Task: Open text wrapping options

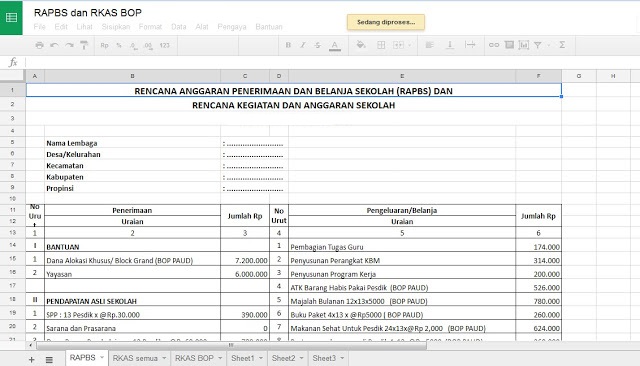Action: click(x=470, y=45)
